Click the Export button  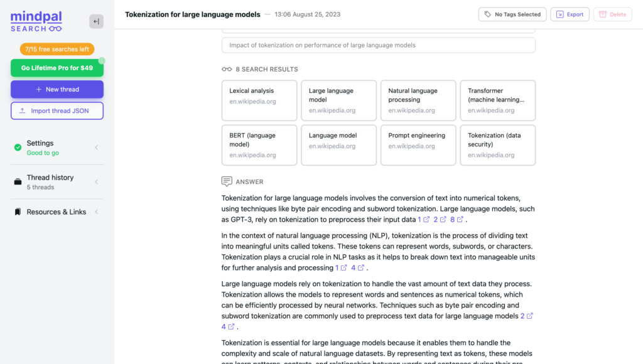(570, 14)
